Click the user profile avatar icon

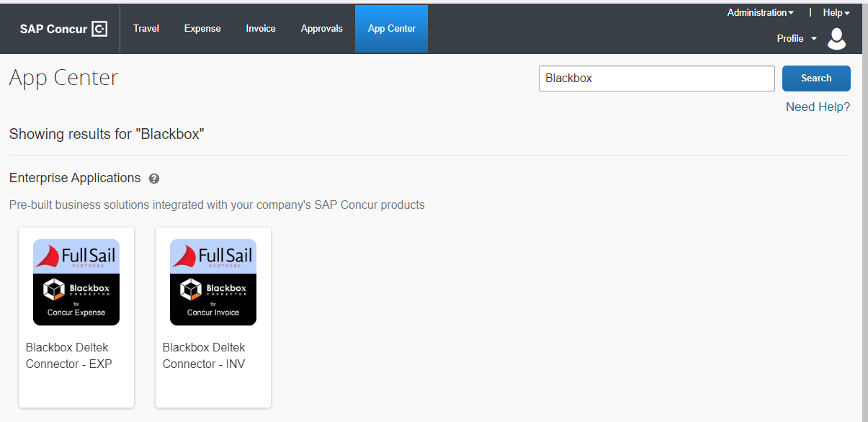(x=836, y=38)
